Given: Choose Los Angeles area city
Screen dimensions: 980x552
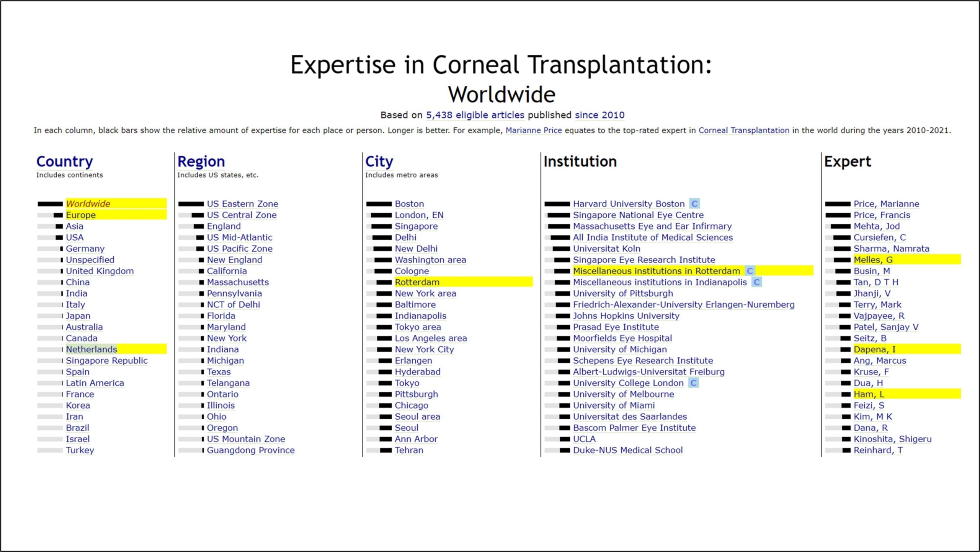Looking at the screenshot, I should [431, 338].
